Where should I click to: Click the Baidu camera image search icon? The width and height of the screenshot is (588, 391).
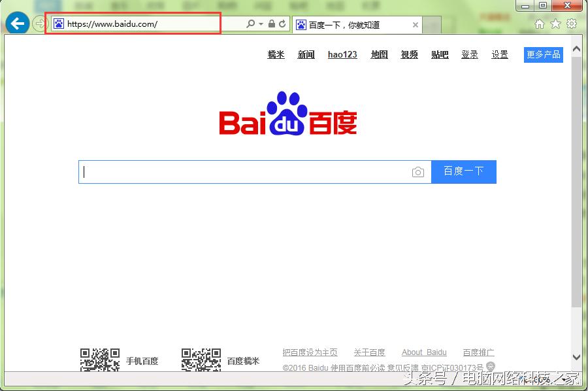pos(418,171)
